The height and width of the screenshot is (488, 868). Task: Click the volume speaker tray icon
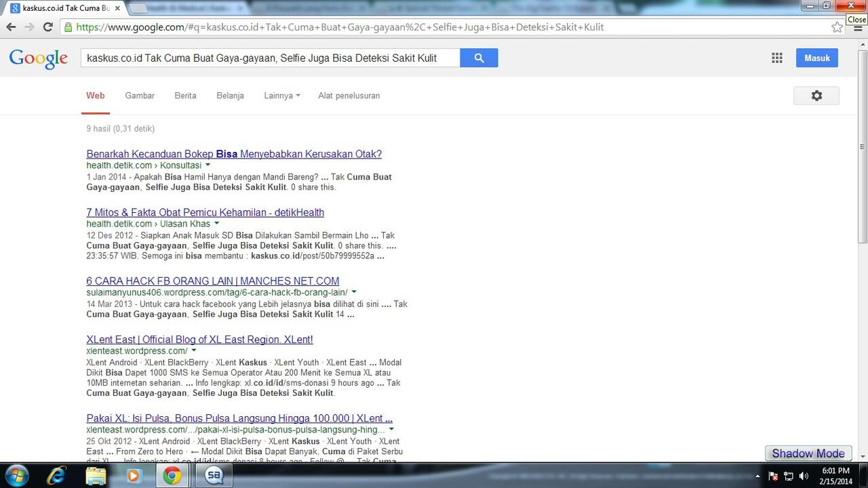tap(804, 476)
